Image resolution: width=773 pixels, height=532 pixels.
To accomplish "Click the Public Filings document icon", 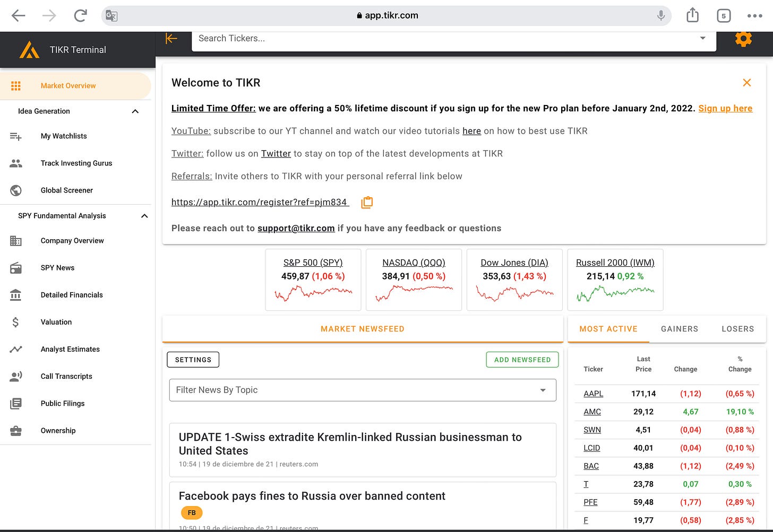I will [x=16, y=404].
